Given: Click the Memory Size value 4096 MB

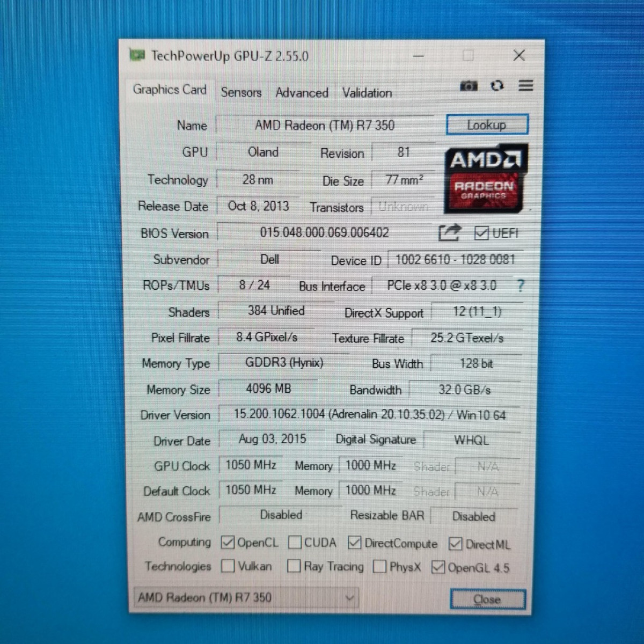Looking at the screenshot, I should 268,389.
